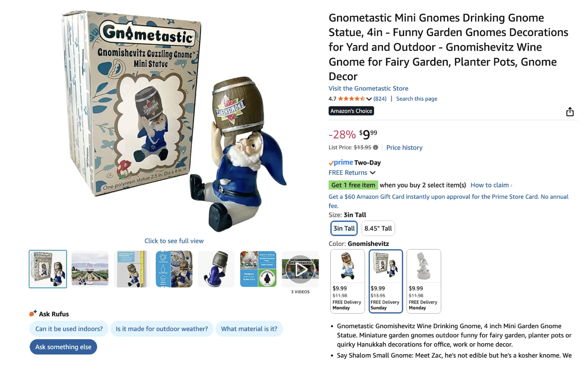Click the share icon
Viewport: 588px width, 367px height.
pyautogui.click(x=570, y=112)
